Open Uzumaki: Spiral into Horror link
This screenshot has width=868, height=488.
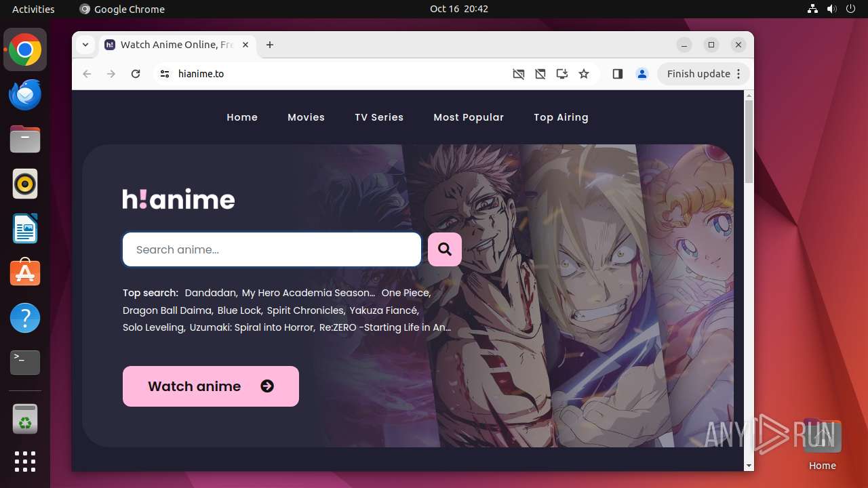coord(252,327)
